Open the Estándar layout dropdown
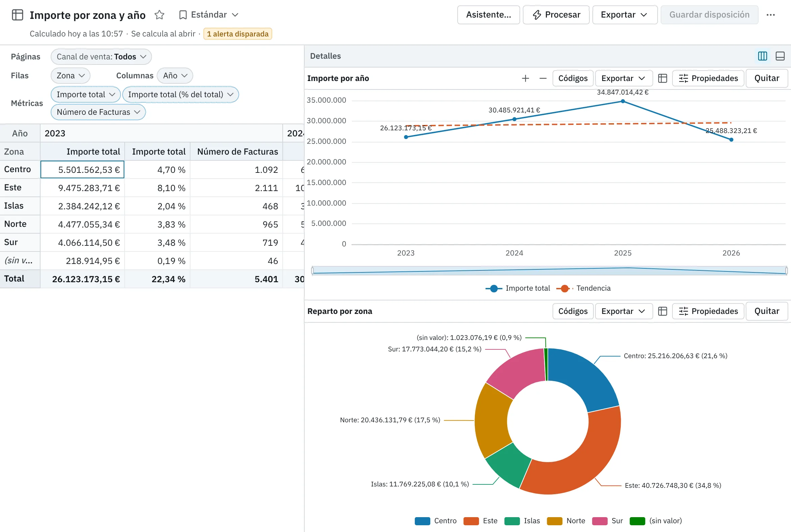Viewport: 791px width, 532px height. 209,15
